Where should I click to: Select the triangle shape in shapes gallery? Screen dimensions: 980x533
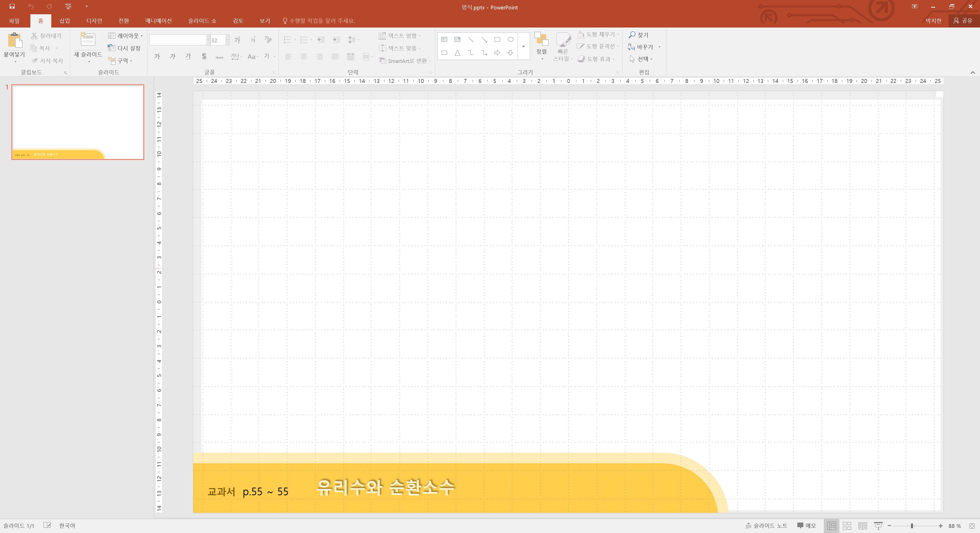pos(457,53)
